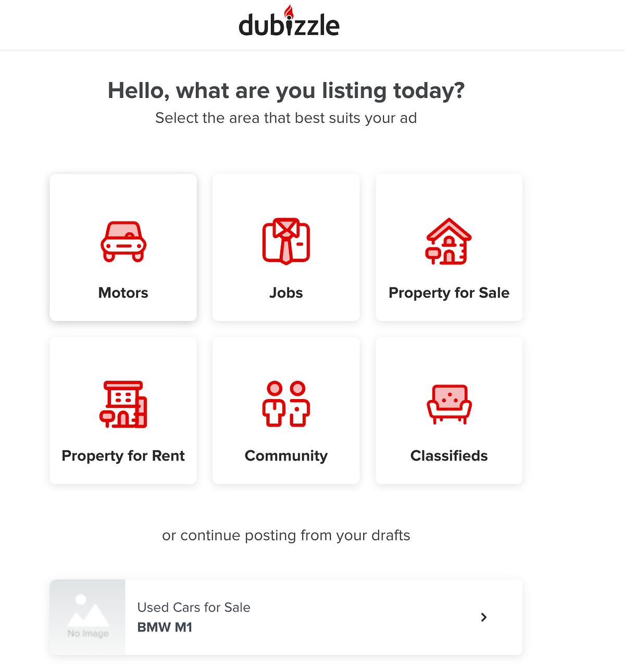
Task: Click the red car icon for Motors
Action: [123, 242]
